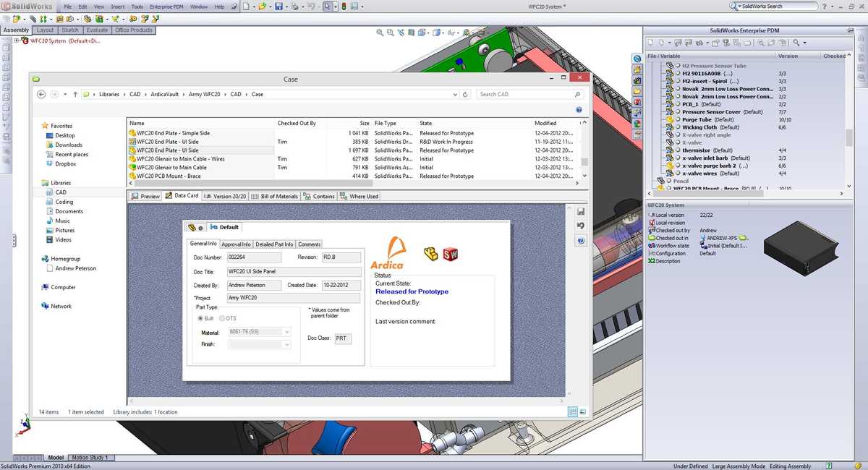The height and width of the screenshot is (470, 868).
Task: Open dropdown arrow next to New document icon
Action: [253, 7]
